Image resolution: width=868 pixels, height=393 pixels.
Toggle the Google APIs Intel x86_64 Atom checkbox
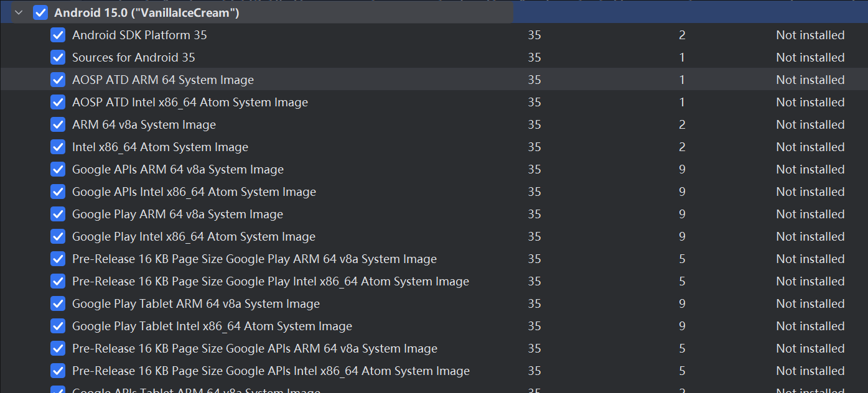point(58,192)
